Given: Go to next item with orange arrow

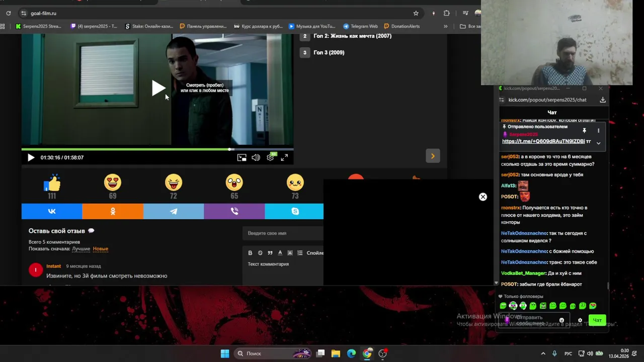Looking at the screenshot, I should pos(433,156).
